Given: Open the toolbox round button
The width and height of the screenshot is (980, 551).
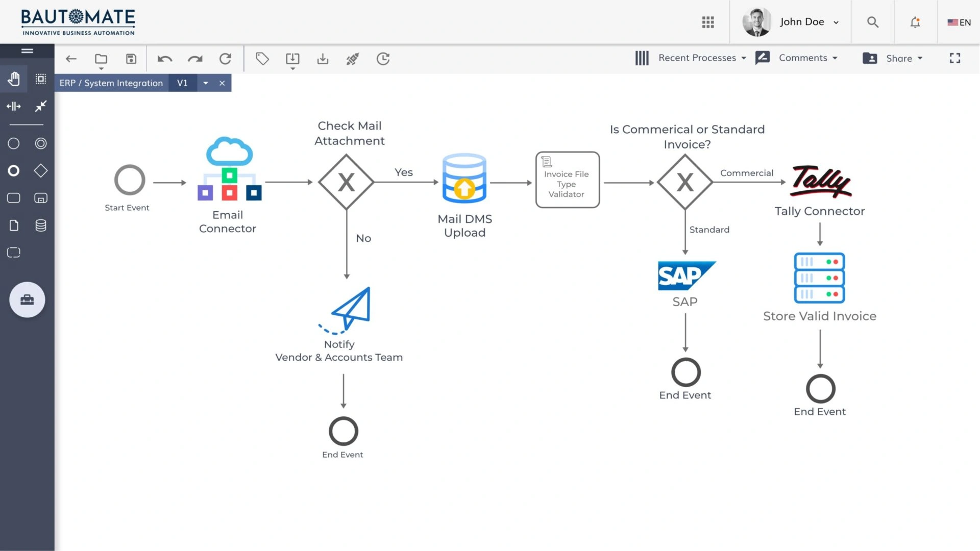Looking at the screenshot, I should click(27, 299).
